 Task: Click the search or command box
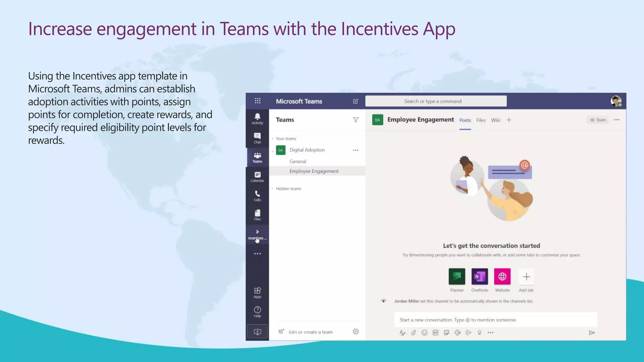click(x=436, y=101)
